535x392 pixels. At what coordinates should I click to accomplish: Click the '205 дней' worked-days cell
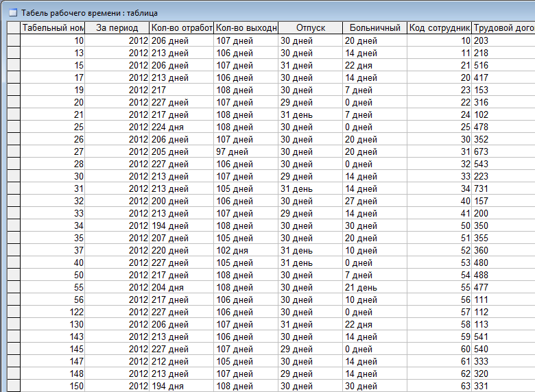coord(182,151)
